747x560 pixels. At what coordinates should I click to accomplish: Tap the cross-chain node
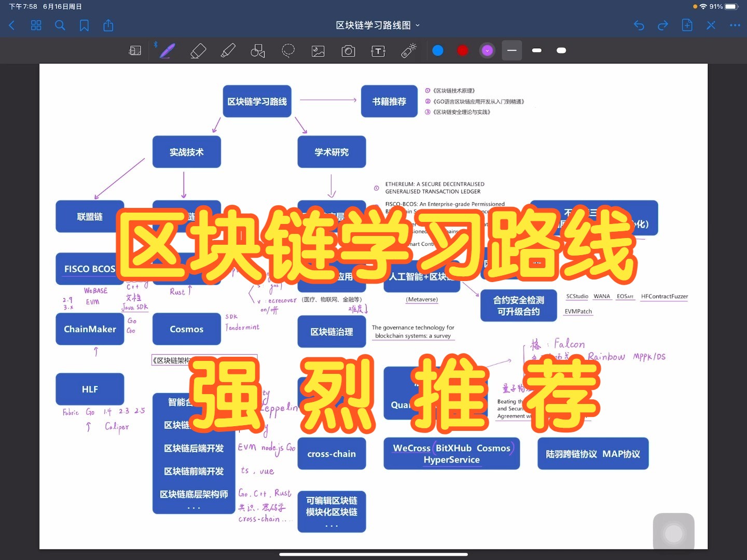click(331, 454)
